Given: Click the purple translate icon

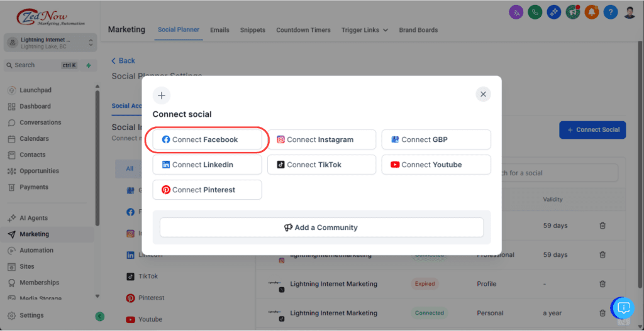Looking at the screenshot, I should (516, 12).
